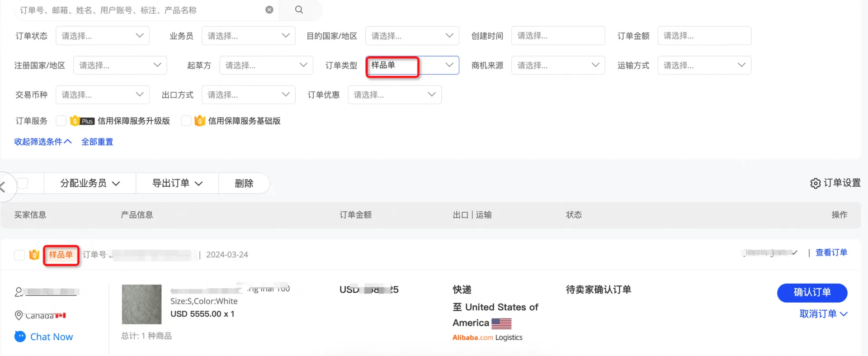Open the 运输方式 dropdown
The height and width of the screenshot is (356, 868).
704,65
